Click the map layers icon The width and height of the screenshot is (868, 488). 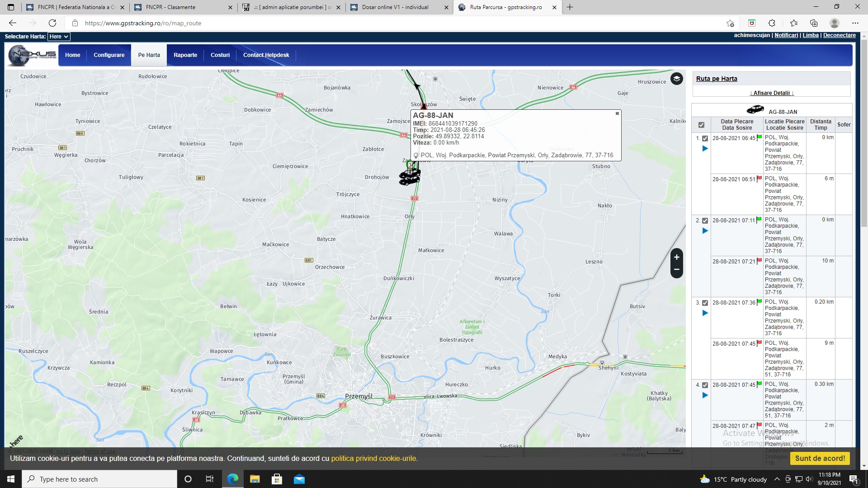click(676, 79)
